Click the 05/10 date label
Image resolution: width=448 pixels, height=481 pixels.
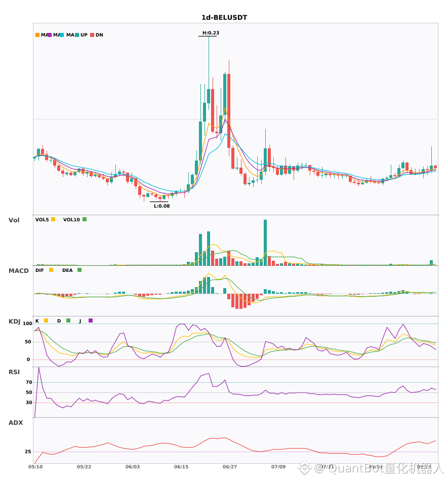click(35, 467)
